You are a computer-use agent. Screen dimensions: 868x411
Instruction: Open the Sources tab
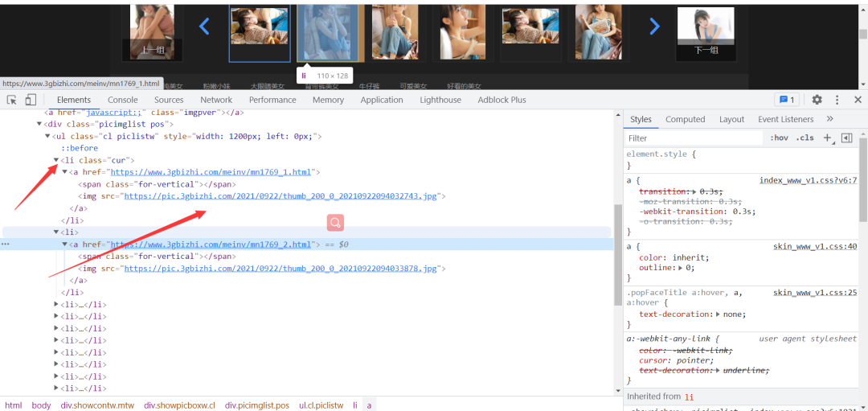point(169,100)
